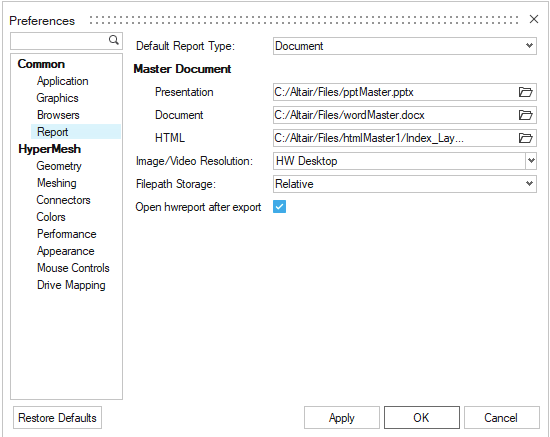The height and width of the screenshot is (437, 550).
Task: Expand Default Report Type dropdown
Action: (404, 46)
